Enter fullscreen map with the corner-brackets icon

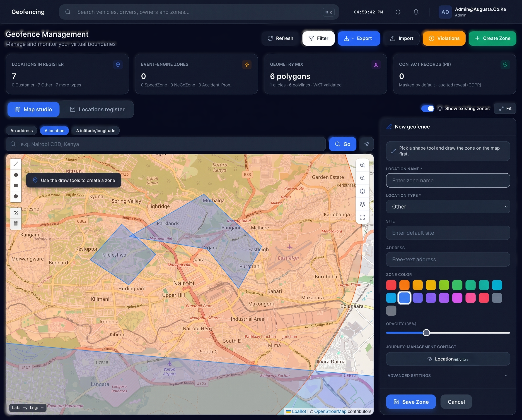[362, 217]
